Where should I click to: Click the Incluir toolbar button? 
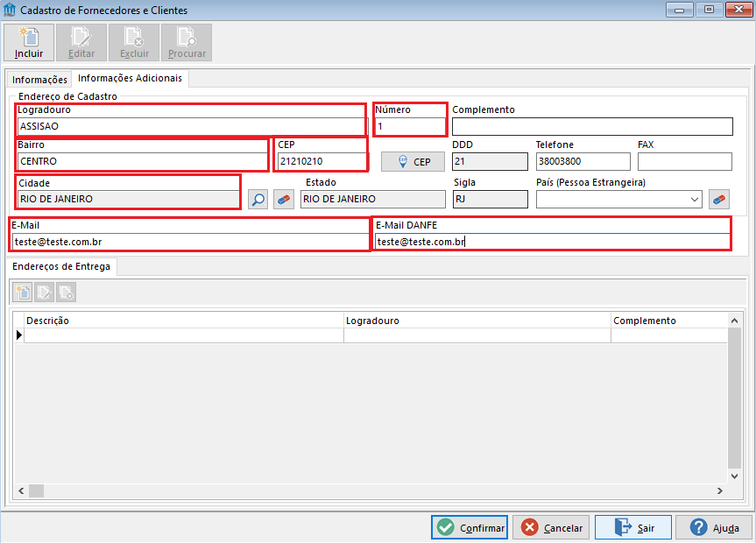pyautogui.click(x=29, y=42)
